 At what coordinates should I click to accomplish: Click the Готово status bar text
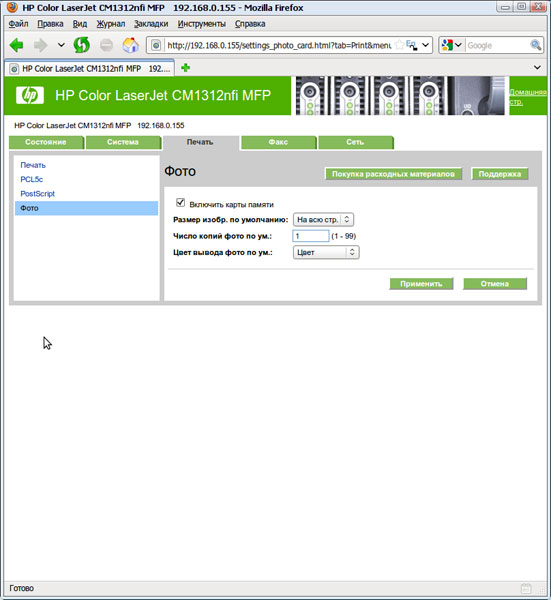tap(21, 588)
